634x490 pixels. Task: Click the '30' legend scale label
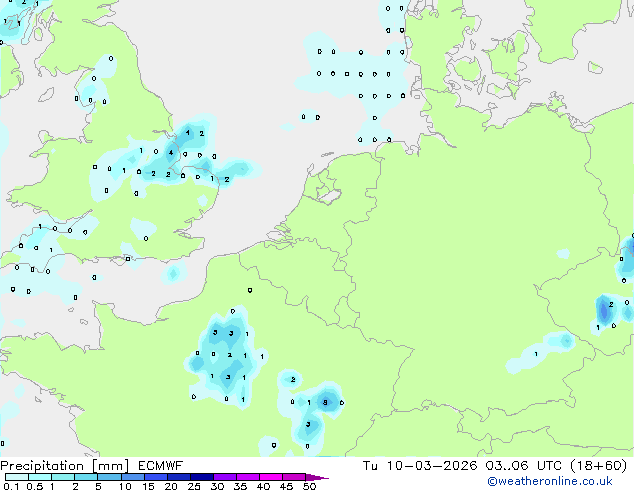[217, 486]
